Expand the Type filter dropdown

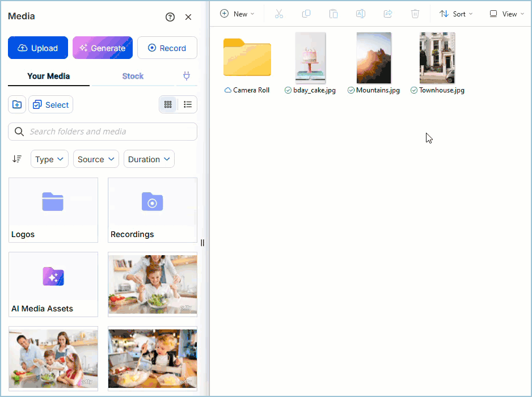pos(49,159)
